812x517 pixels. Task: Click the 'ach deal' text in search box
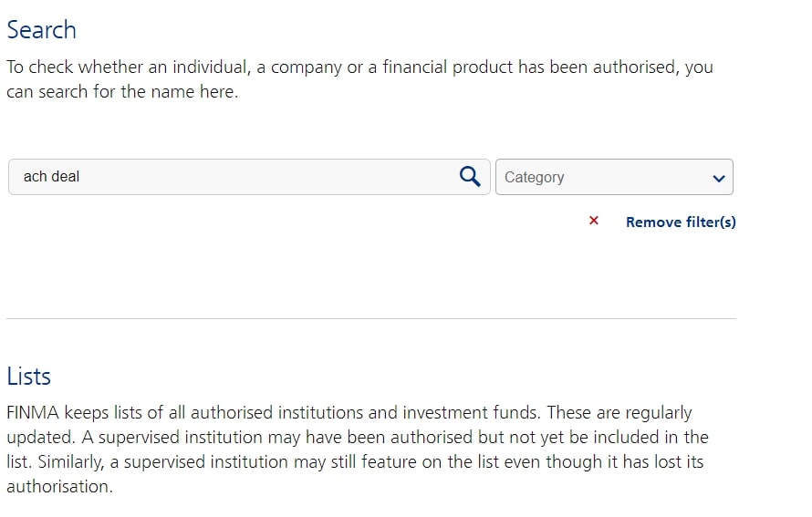click(x=51, y=177)
